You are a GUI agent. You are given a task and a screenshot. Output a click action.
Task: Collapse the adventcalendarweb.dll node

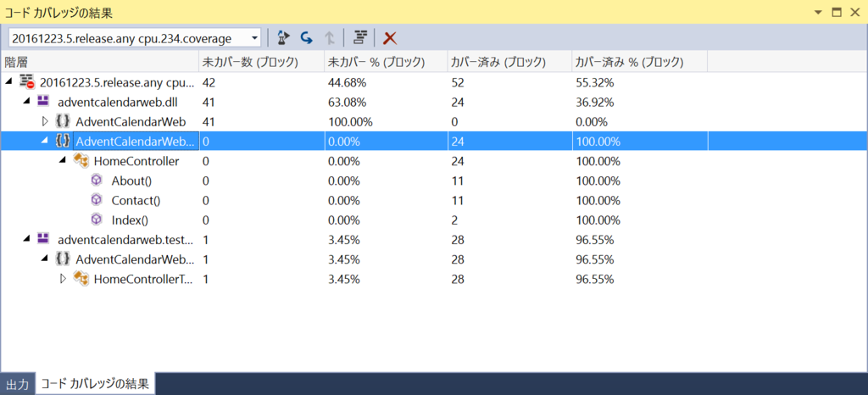26,102
